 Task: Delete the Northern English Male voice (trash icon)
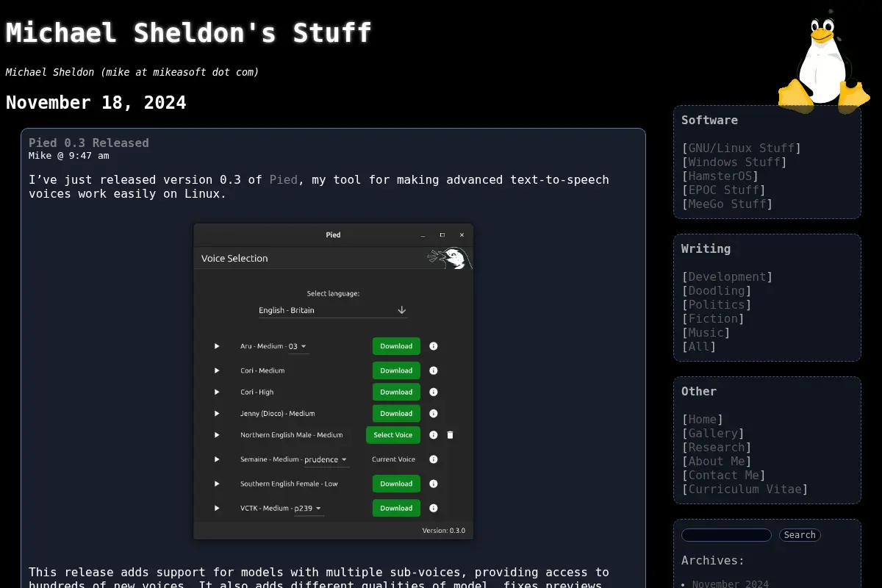(x=451, y=435)
